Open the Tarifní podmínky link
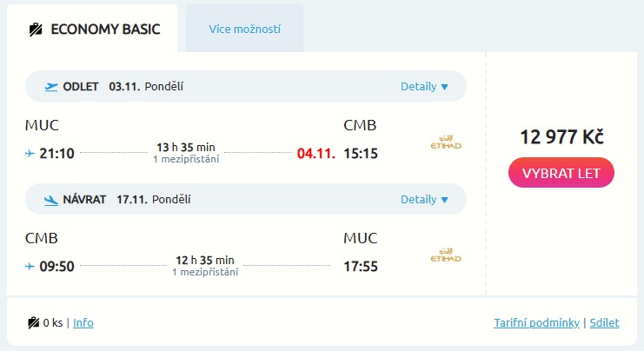Viewport: 644px width, 351px height. click(536, 322)
